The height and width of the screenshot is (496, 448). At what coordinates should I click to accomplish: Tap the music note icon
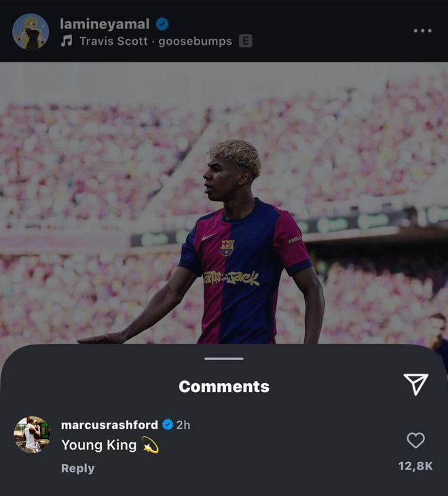66,41
